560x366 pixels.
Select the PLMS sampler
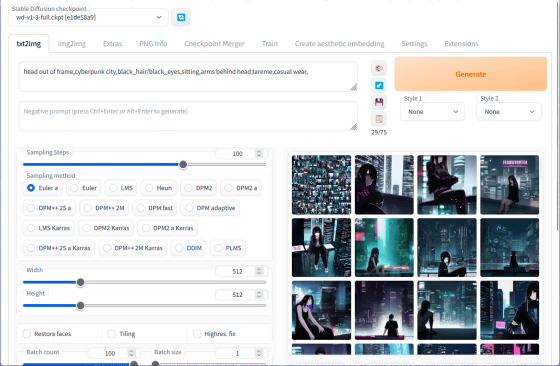[x=228, y=248]
